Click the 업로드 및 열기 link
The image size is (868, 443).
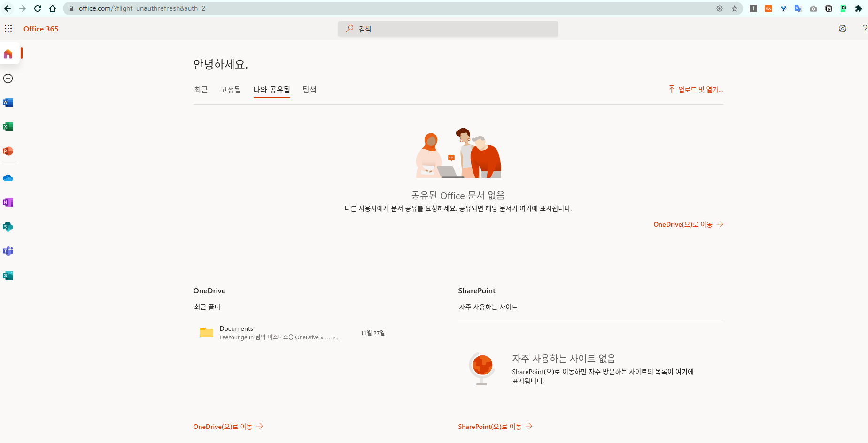696,90
